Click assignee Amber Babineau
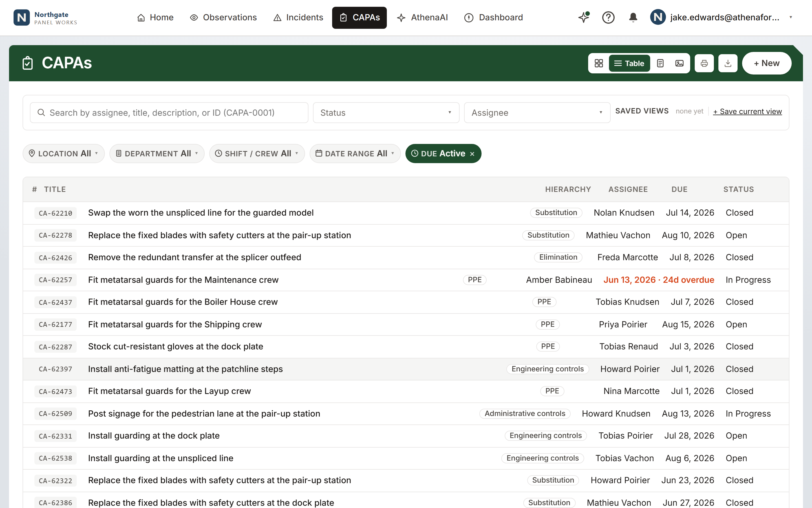The height and width of the screenshot is (508, 812). pyautogui.click(x=559, y=280)
